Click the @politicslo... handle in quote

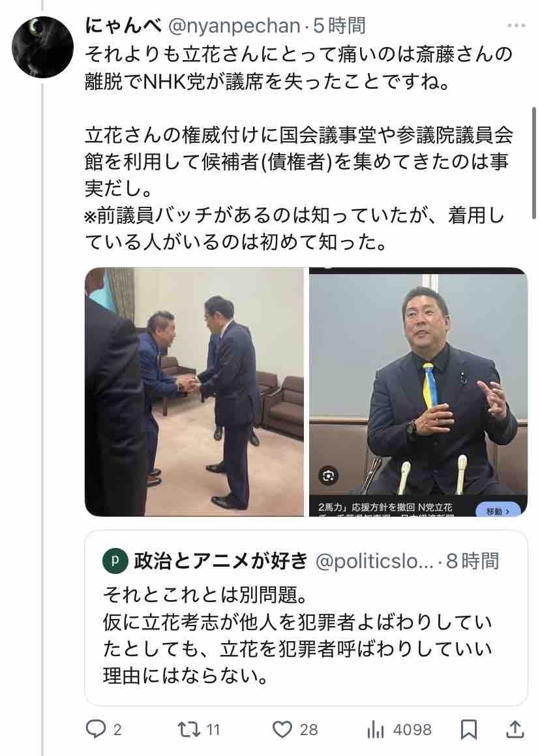pyautogui.click(x=374, y=561)
